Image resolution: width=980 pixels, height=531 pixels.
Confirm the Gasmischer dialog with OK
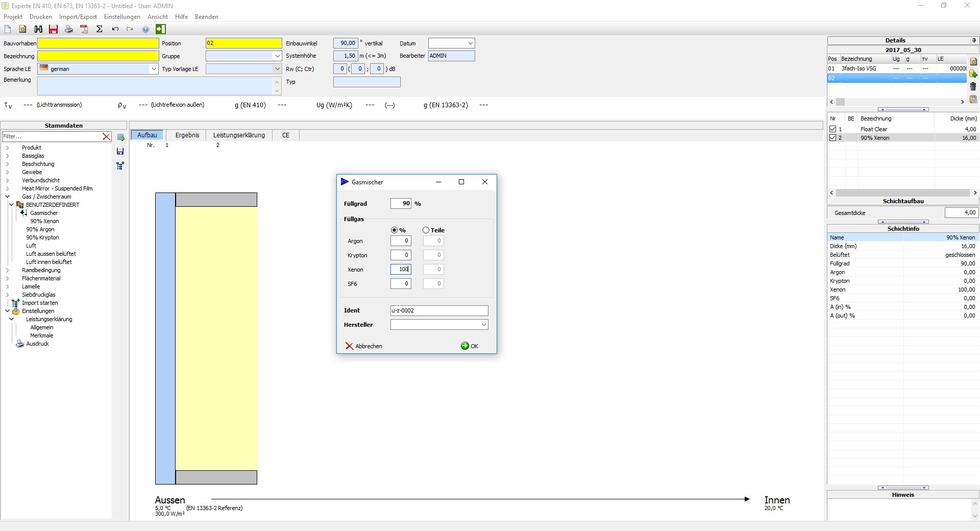tap(470, 346)
